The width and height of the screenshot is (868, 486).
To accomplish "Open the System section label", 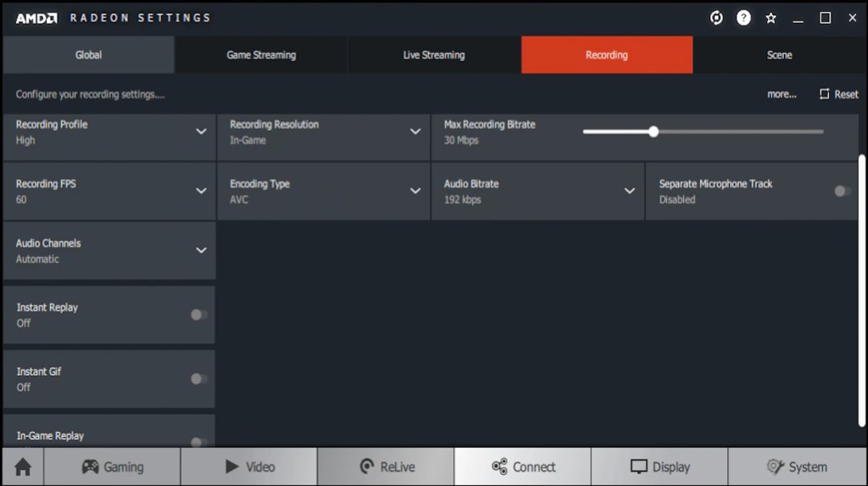I will [x=808, y=467].
